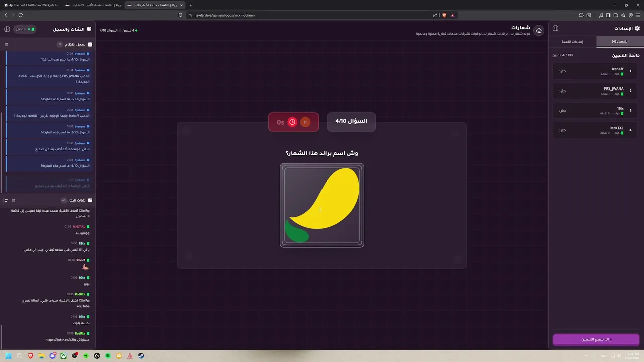Open the Brave Wallet icon
The width and height of the screenshot is (644, 362).
[x=615, y=15]
